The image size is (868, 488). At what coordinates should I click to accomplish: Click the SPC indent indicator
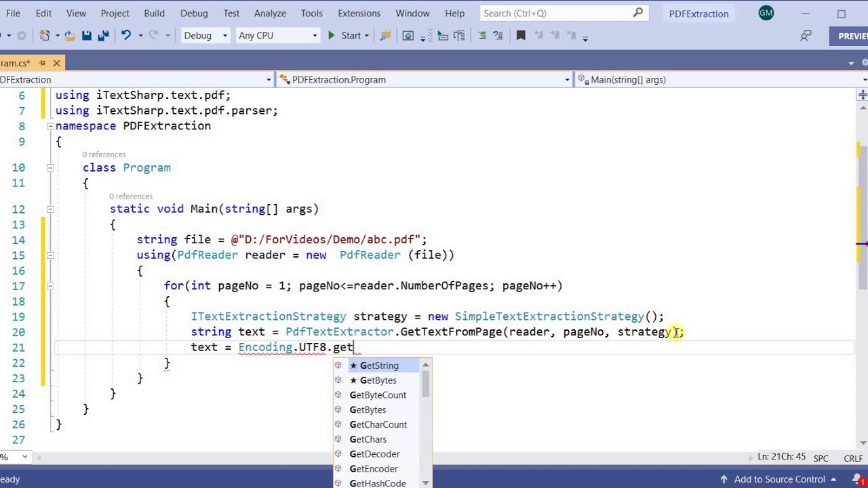click(x=821, y=458)
